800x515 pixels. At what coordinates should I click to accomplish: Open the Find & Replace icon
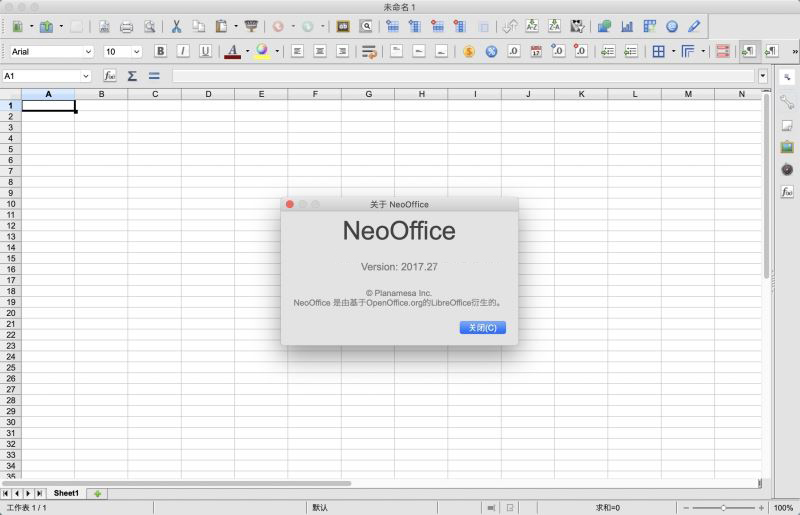366,27
